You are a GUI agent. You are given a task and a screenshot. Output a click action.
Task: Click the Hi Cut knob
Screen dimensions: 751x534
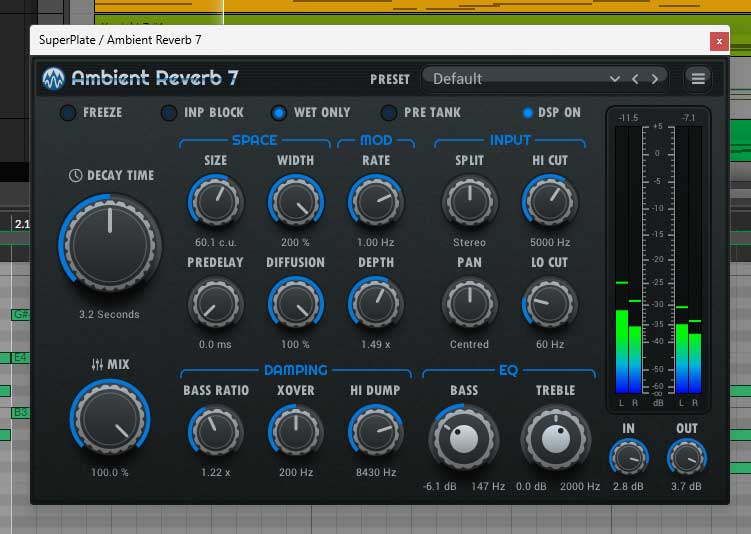549,201
